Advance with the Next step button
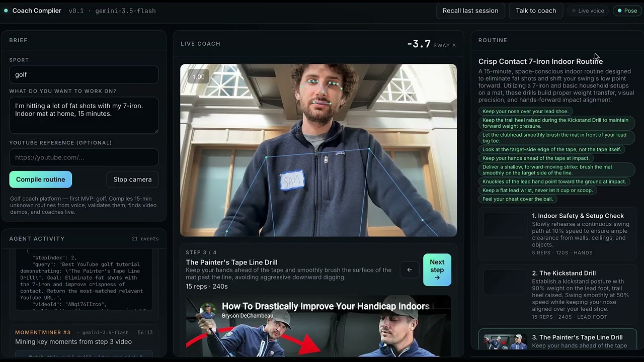The height and width of the screenshot is (362, 644). click(x=437, y=270)
